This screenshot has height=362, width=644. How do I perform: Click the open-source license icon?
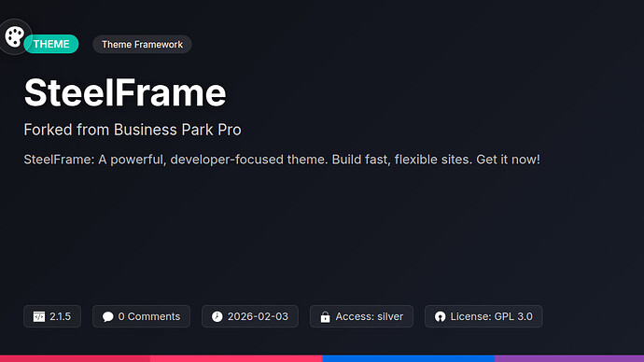pyautogui.click(x=440, y=316)
